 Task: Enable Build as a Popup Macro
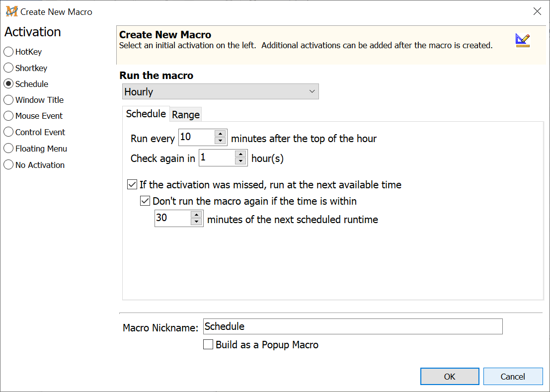208,345
